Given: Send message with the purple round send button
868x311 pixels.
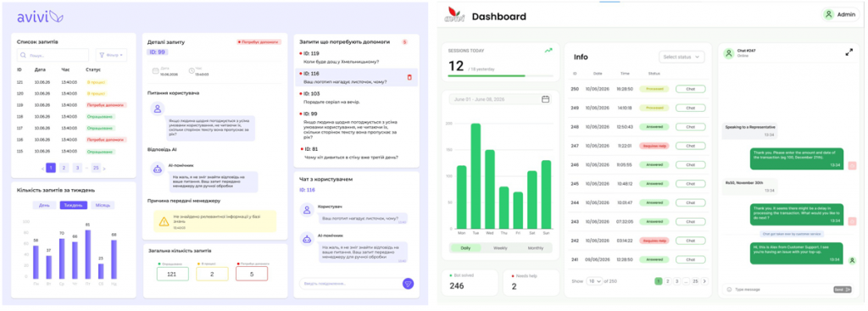Looking at the screenshot, I should tap(408, 283).
